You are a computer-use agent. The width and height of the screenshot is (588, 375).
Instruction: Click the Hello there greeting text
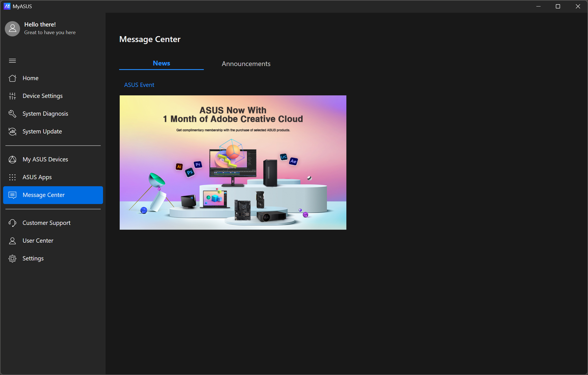pyautogui.click(x=40, y=25)
